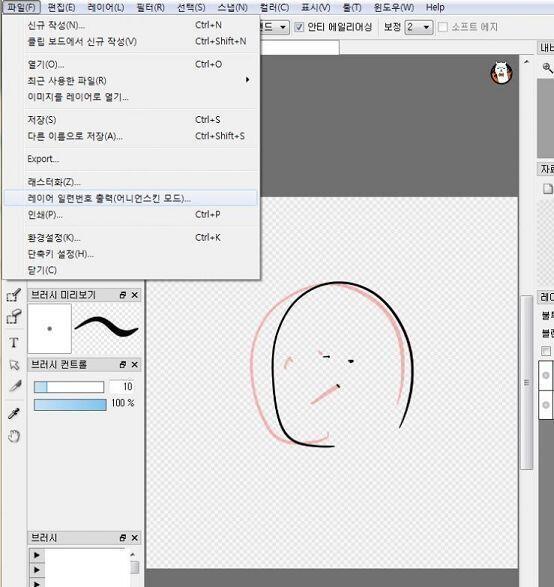Click the brush opacity 100% slider
The width and height of the screenshot is (554, 587).
70,405
